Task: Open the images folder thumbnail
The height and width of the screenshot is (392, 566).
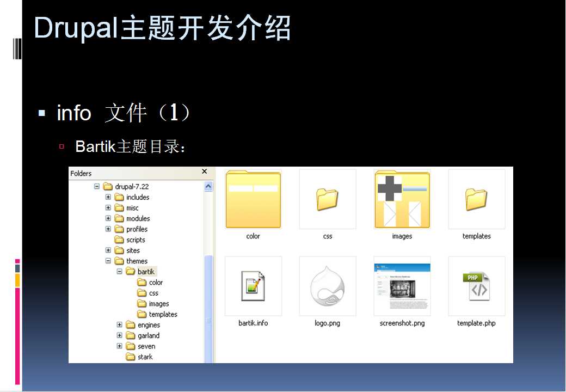Action: [x=402, y=199]
